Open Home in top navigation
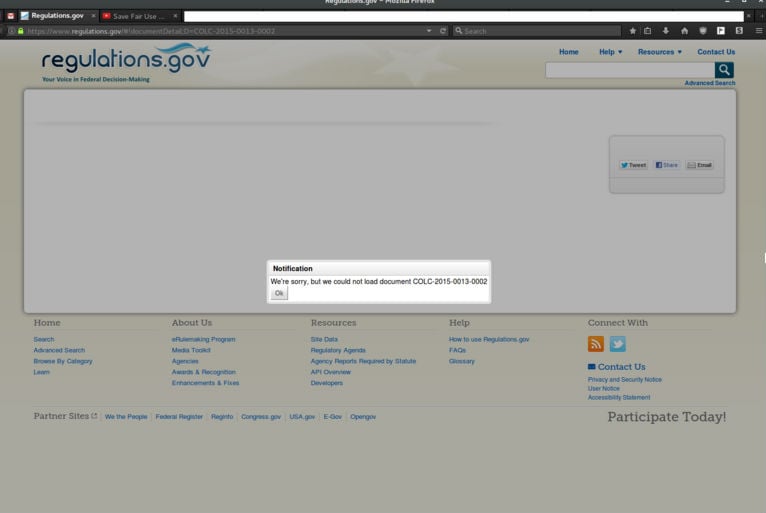766x513 pixels. pos(569,52)
